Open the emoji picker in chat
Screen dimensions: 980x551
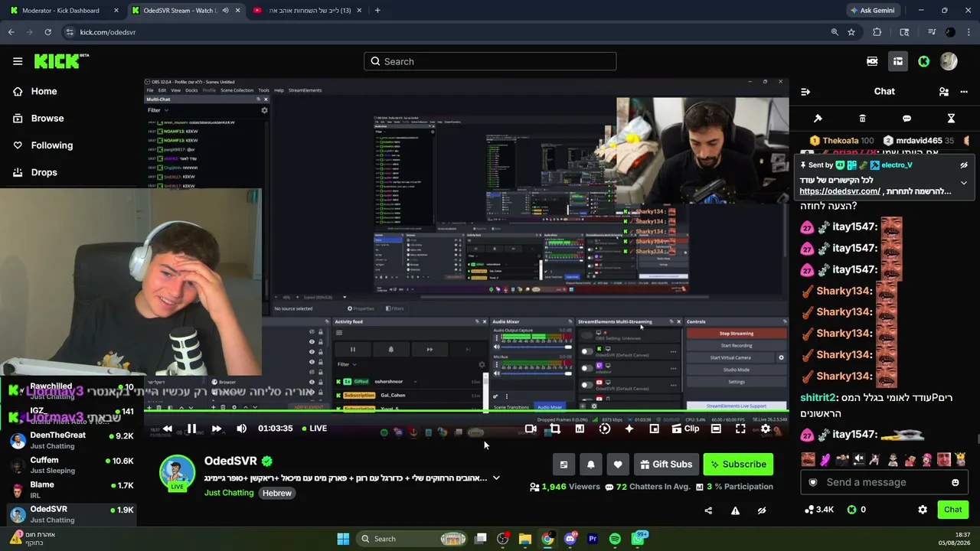(955, 482)
